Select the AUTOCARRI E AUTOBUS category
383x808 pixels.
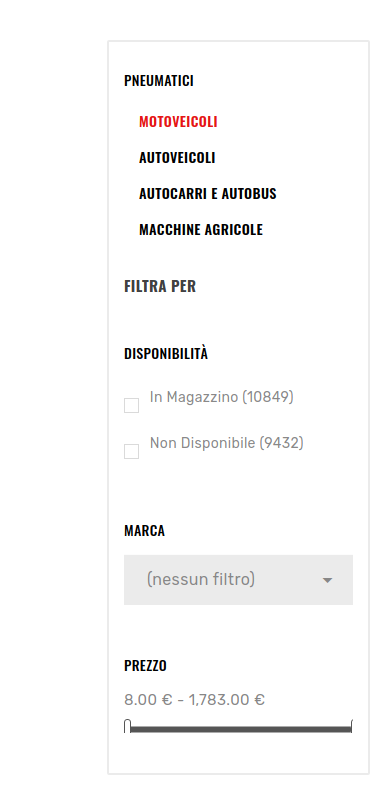(x=208, y=194)
